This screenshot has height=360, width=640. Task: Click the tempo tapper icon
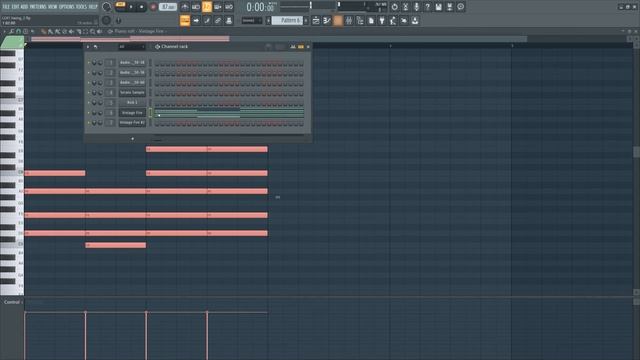click(393, 20)
